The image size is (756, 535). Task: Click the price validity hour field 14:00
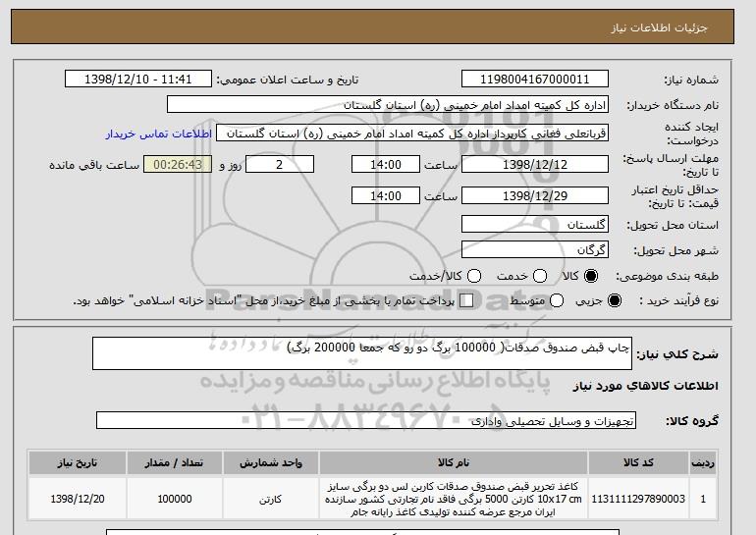click(x=386, y=195)
